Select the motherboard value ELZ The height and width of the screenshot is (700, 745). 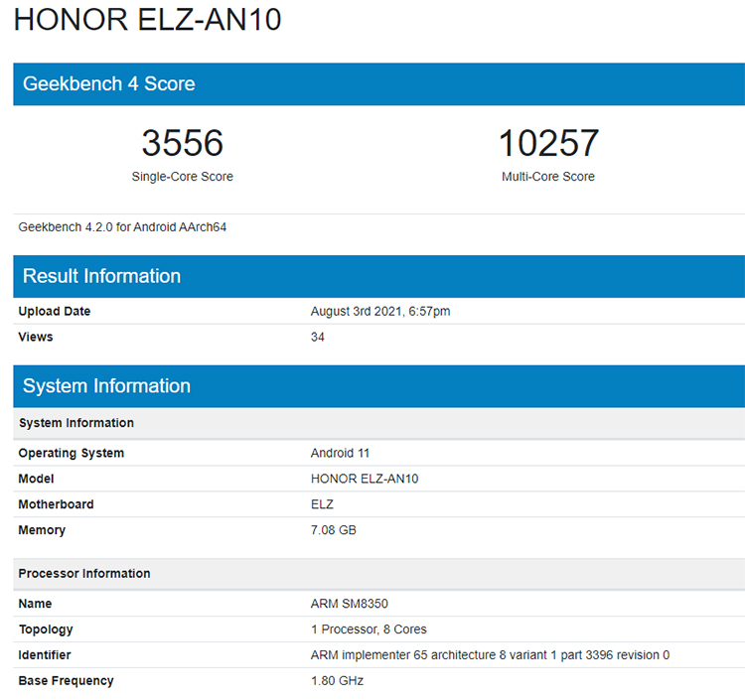tap(322, 504)
